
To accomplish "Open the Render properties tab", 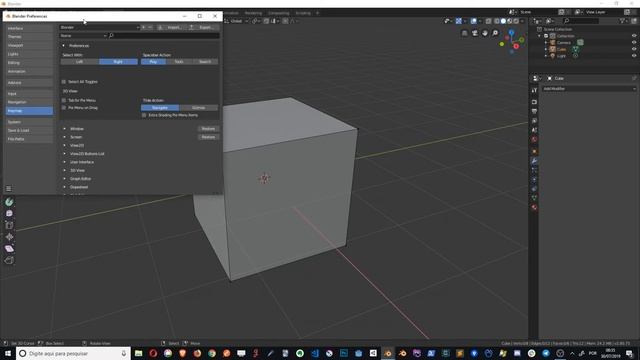I will (534, 102).
